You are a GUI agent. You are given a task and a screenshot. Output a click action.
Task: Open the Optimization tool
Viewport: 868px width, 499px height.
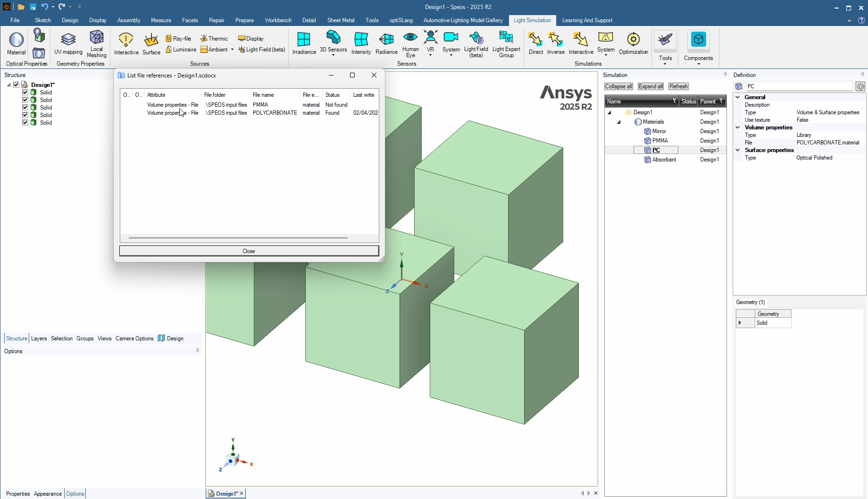[x=633, y=43]
